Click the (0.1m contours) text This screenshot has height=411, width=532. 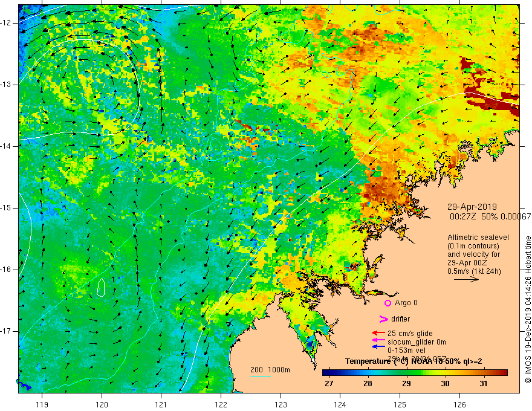(473, 246)
